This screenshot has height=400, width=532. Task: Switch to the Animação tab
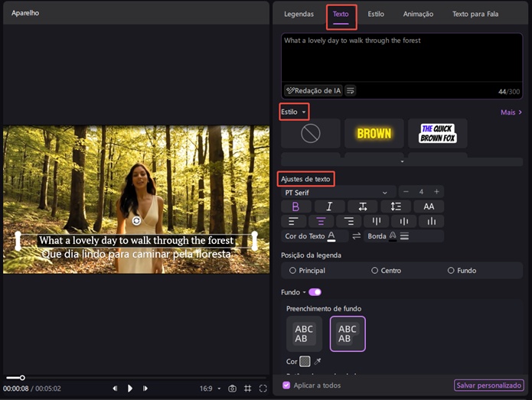point(418,14)
